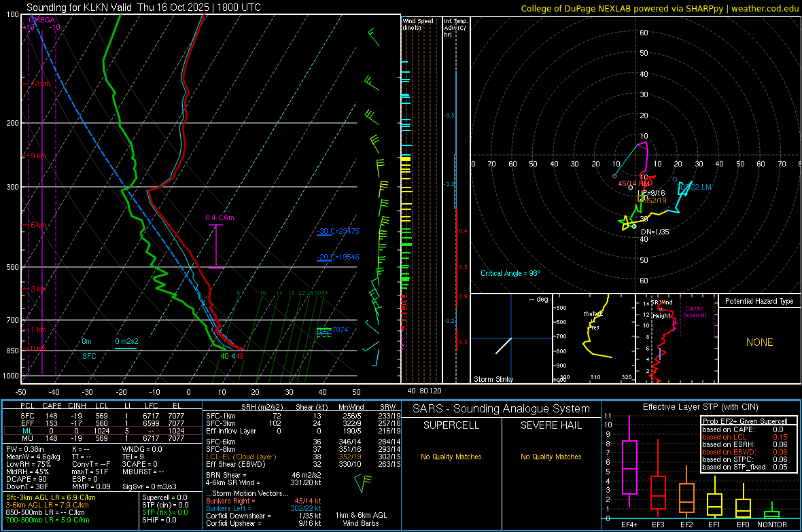Click 3-6km AGL LR = 7.9 C/km
Screen dimensions: 802x532
click(x=47, y=505)
